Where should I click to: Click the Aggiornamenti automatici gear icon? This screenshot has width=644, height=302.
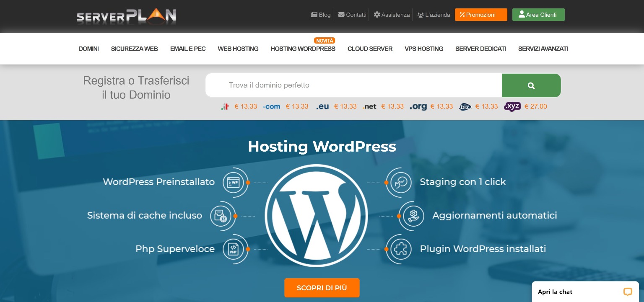(x=413, y=216)
